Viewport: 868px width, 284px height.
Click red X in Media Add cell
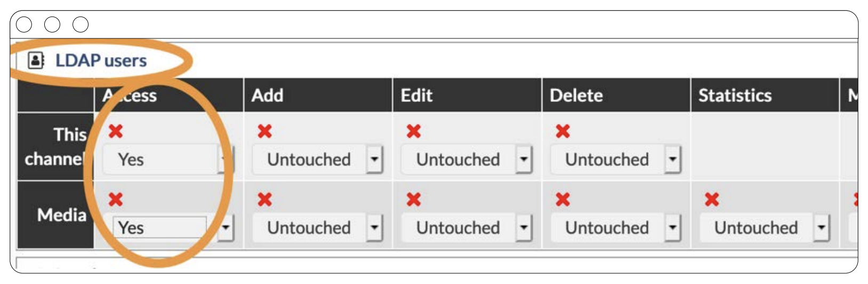tap(265, 200)
